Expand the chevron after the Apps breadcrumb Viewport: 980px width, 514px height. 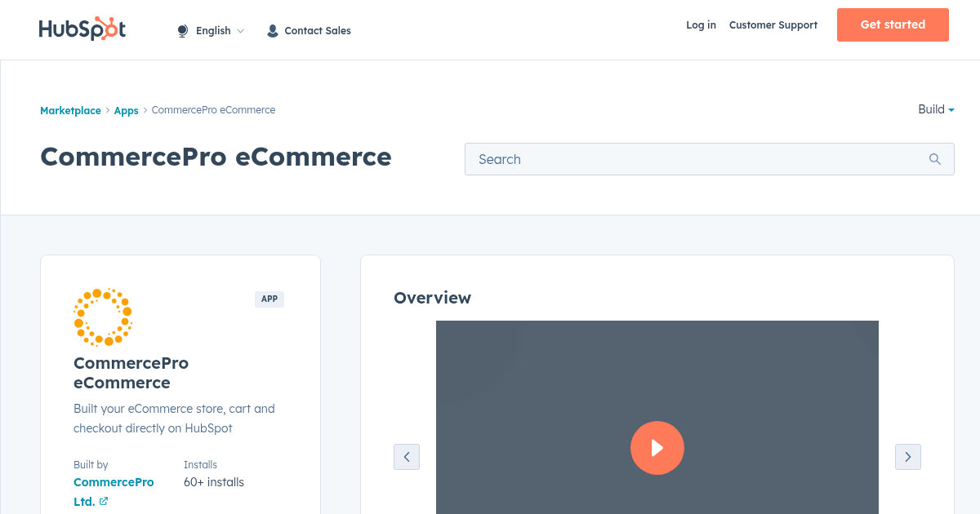pos(144,110)
